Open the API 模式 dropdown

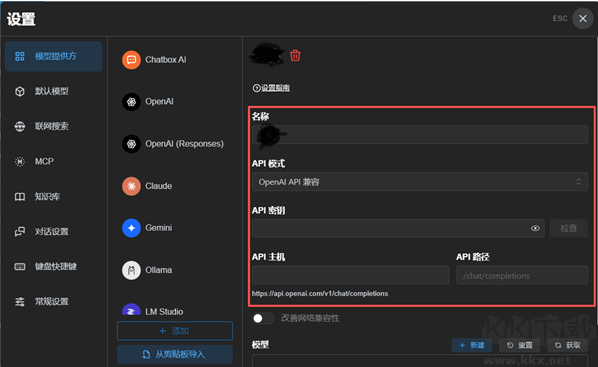coord(420,182)
